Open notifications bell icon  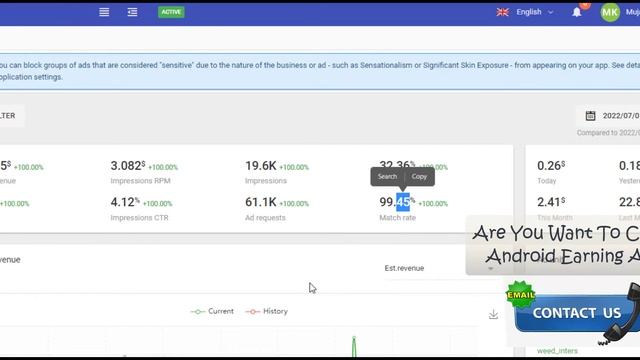[576, 12]
